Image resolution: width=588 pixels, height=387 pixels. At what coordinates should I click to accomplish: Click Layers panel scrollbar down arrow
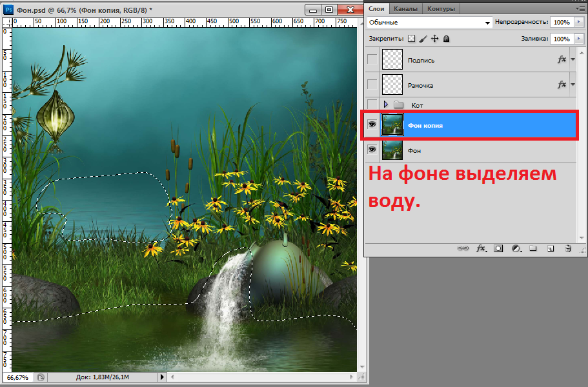click(x=582, y=238)
